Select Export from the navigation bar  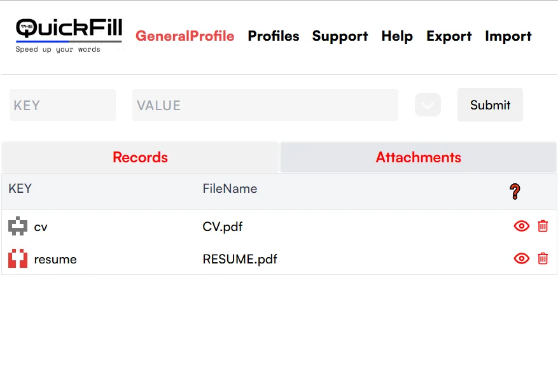449,36
